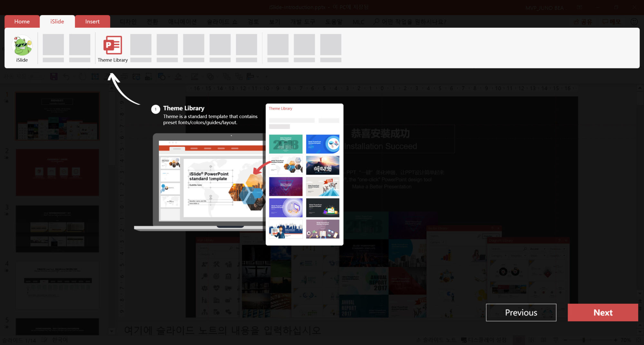Select the hexagon photo theme in Theme Library
The image size is (644, 345).
(x=286, y=165)
